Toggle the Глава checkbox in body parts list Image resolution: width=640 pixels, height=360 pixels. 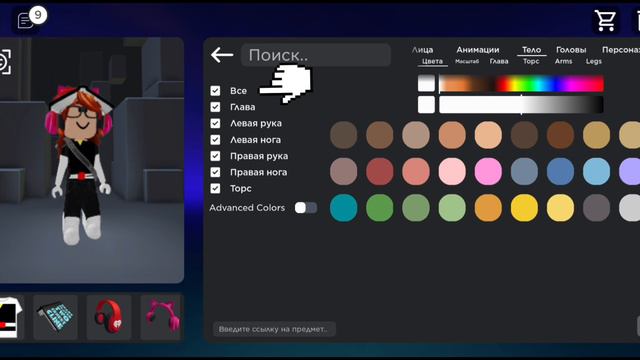coord(215,107)
